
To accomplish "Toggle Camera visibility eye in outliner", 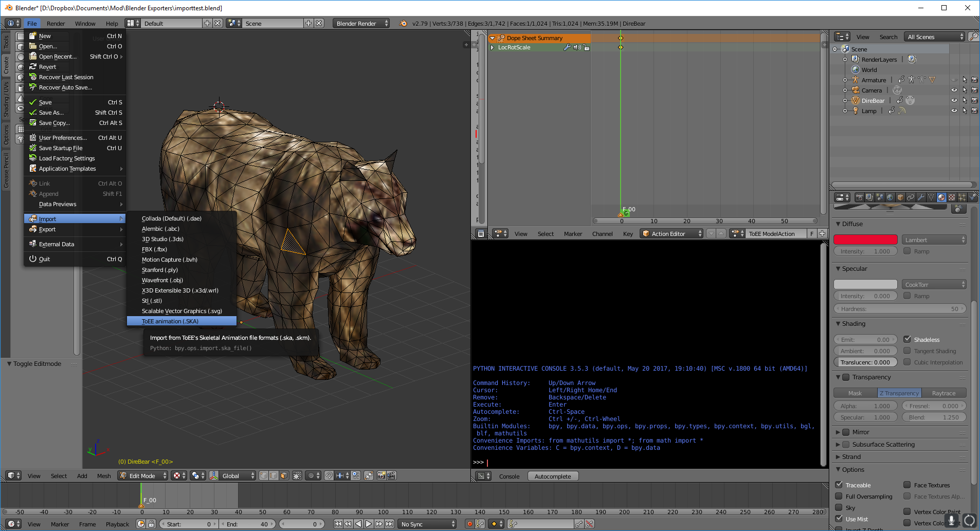I will click(x=954, y=90).
